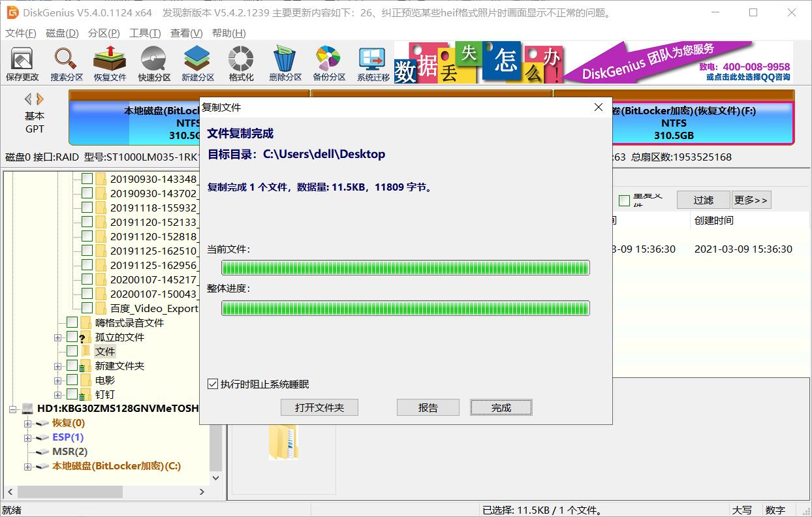Check the box for 孤立的文件
The width and height of the screenshot is (812, 517).
72,337
